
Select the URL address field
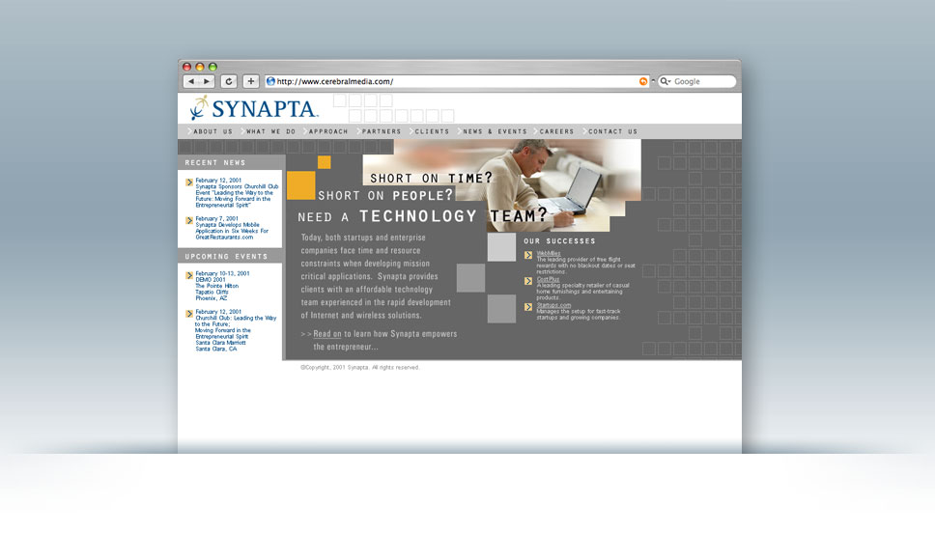click(456, 82)
